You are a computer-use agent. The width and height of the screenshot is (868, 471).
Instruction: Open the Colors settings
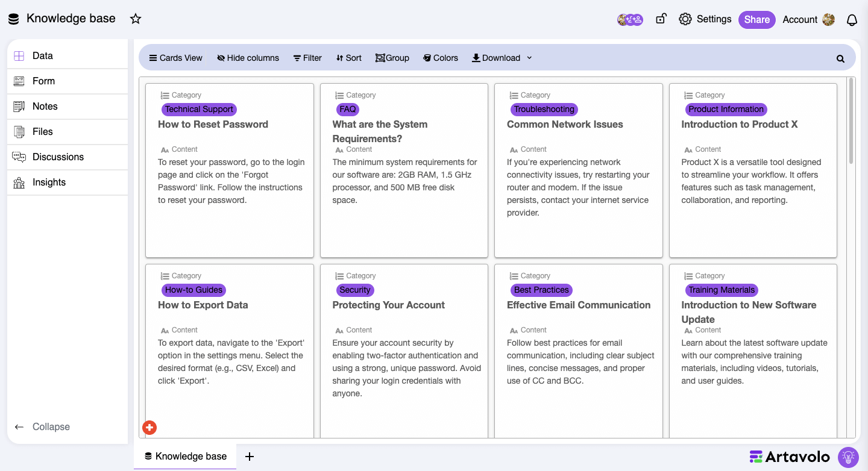441,57
